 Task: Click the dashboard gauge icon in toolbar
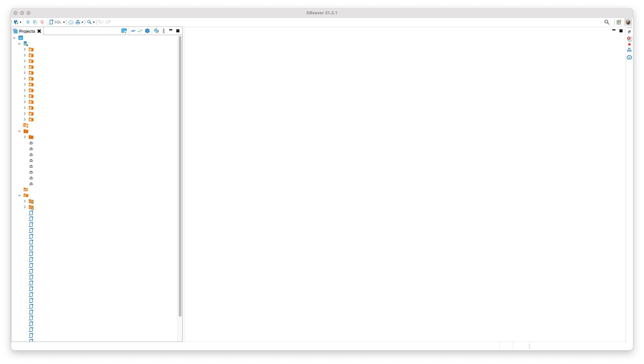[x=71, y=22]
